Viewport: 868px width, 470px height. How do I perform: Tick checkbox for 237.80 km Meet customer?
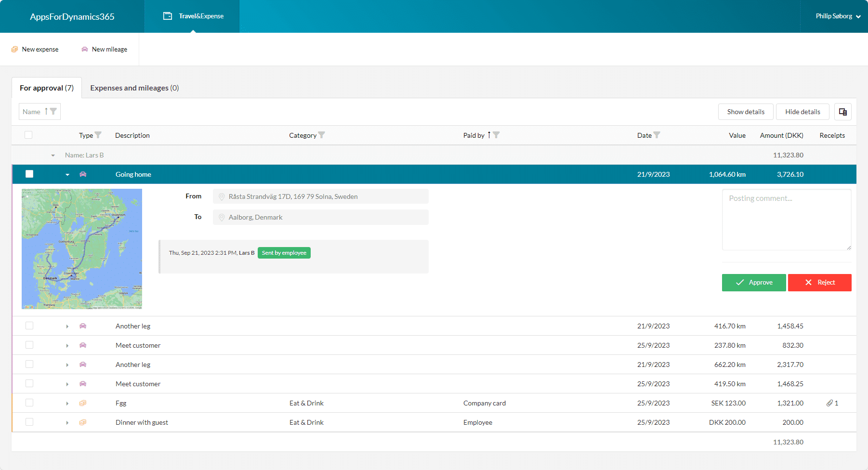point(29,345)
